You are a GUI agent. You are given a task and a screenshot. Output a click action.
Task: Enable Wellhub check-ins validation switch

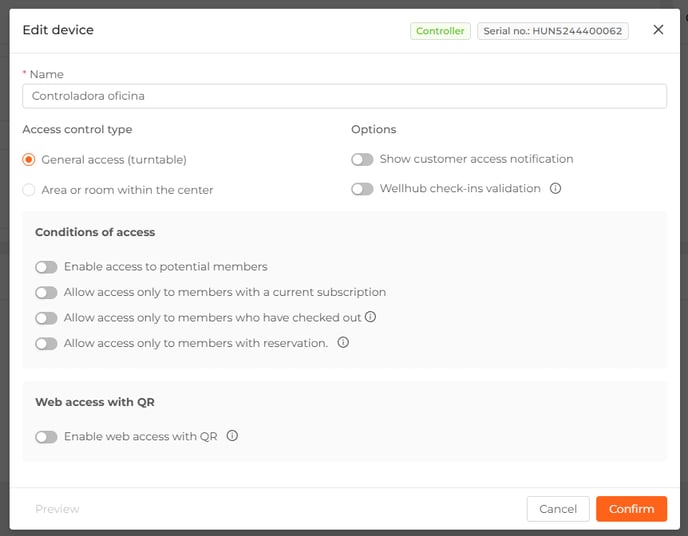362,189
